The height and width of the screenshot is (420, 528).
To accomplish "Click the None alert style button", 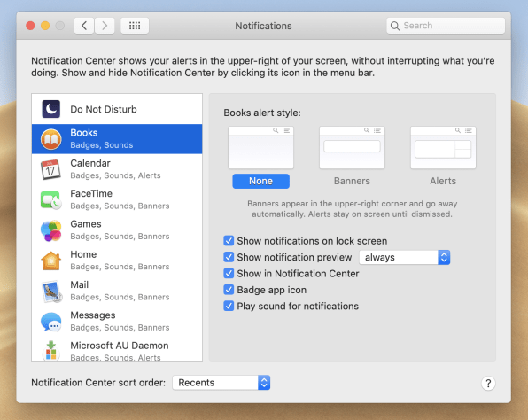I will (260, 181).
